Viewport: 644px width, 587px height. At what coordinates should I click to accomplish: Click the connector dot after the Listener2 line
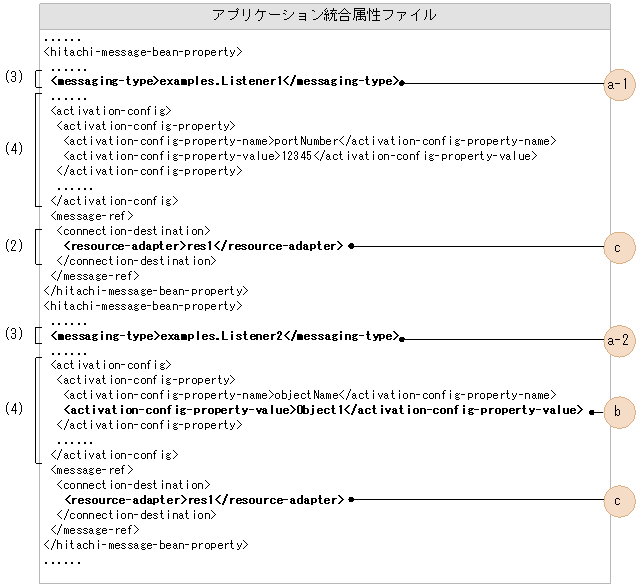(x=402, y=339)
